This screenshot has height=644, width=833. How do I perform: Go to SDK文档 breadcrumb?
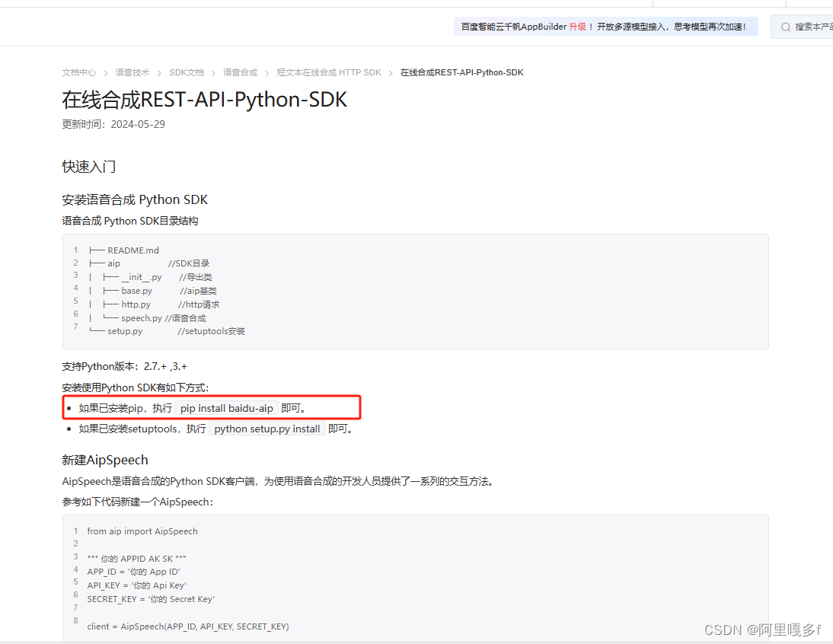(187, 72)
